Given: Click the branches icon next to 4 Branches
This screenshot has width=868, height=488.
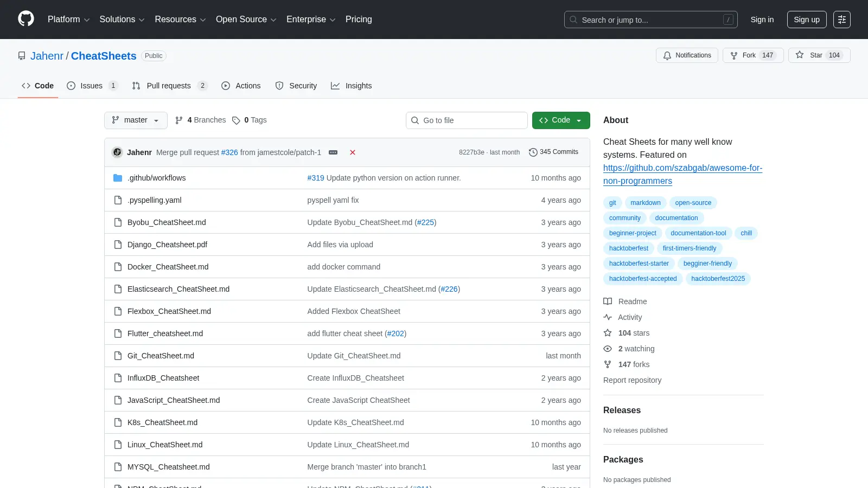Looking at the screenshot, I should (x=179, y=120).
